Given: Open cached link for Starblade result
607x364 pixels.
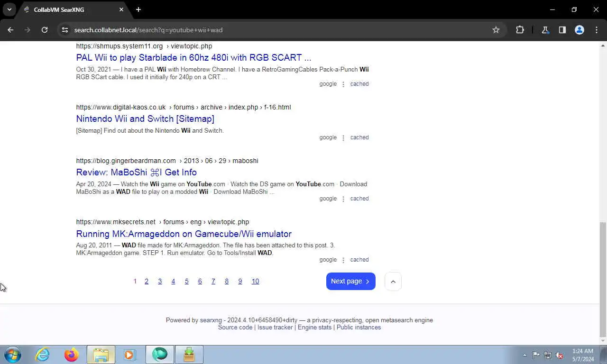Looking at the screenshot, I should 359,84.
